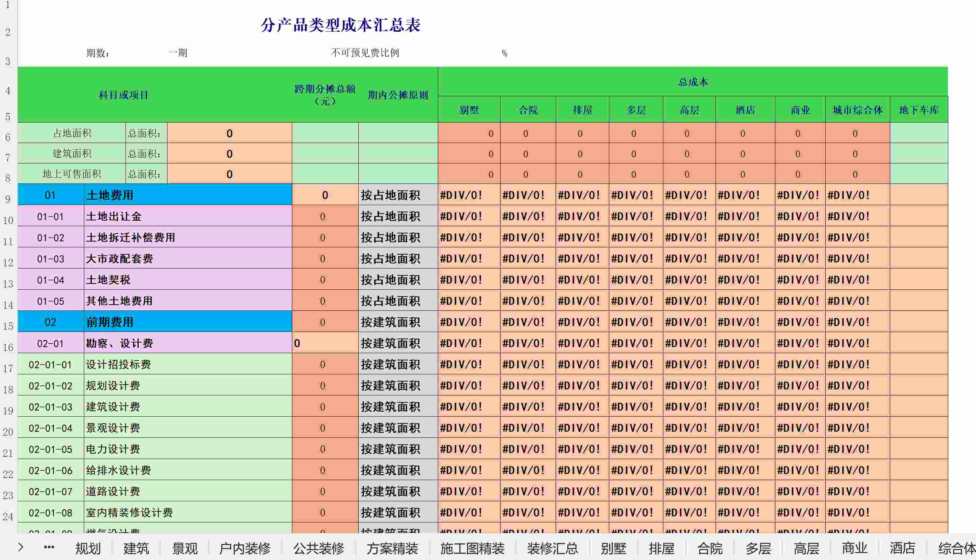Select the 土地拆迁补偿费用 cell
The width and height of the screenshot is (976, 560).
coord(188,237)
